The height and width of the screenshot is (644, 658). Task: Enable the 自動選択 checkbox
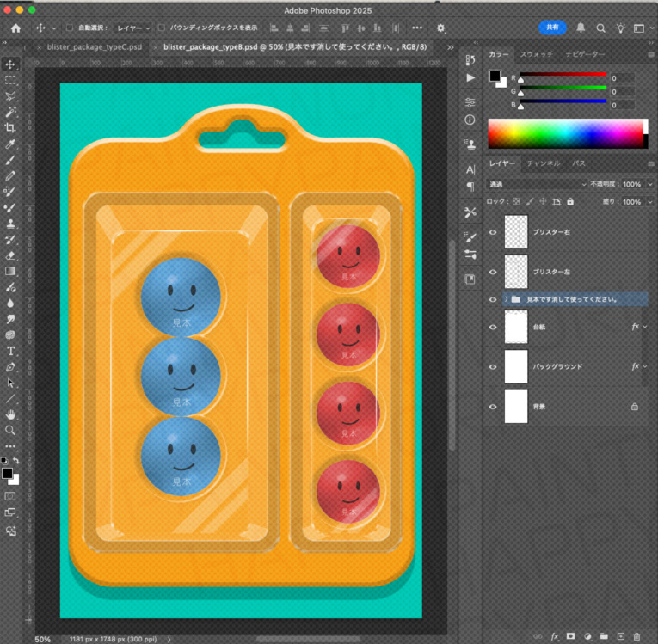tap(71, 28)
